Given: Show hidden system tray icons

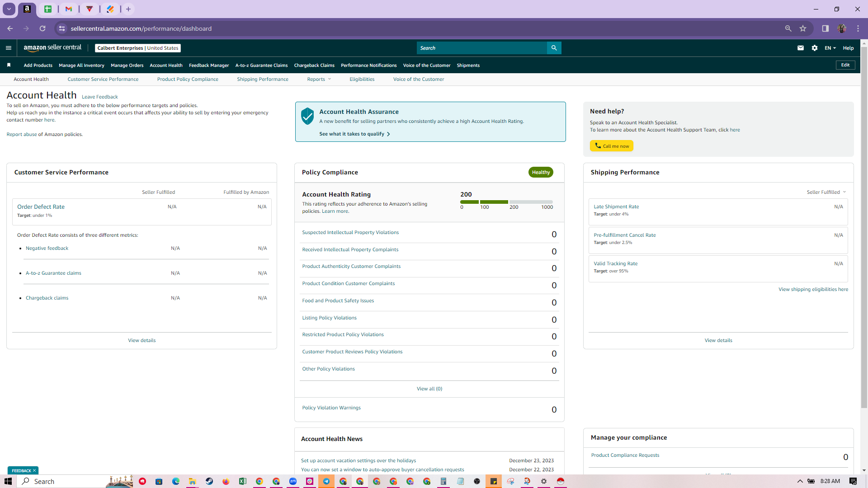Looking at the screenshot, I should pos(800,481).
